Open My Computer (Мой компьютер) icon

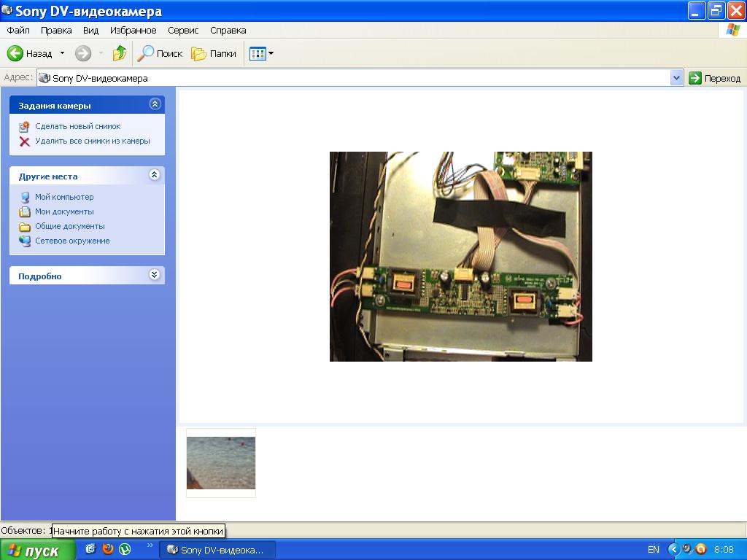tap(25, 197)
